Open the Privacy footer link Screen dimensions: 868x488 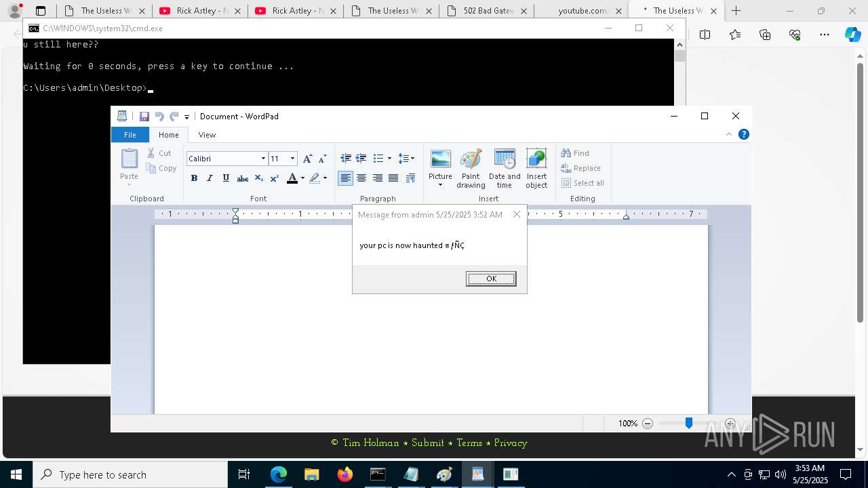pyautogui.click(x=511, y=443)
